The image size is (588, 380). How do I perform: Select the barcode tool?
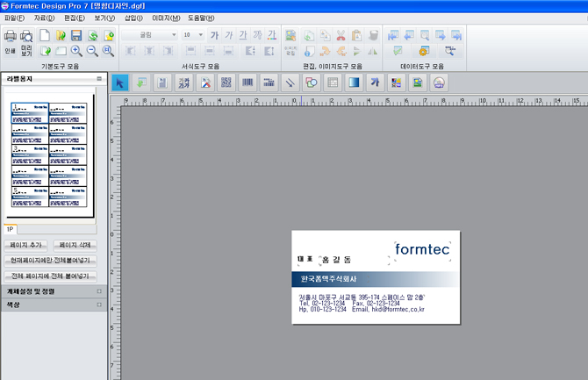[247, 82]
